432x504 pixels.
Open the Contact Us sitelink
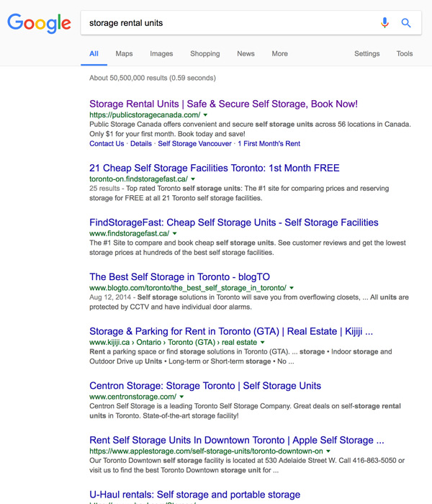[107, 144]
